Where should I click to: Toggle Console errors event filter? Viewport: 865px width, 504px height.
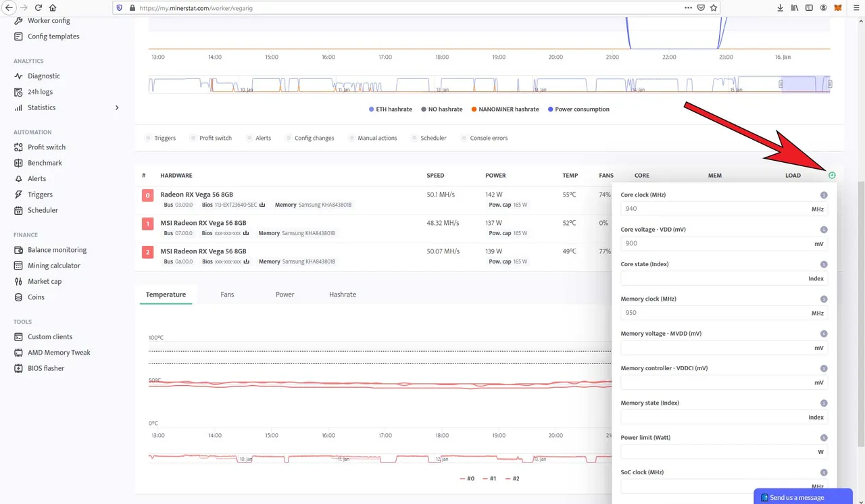pos(484,138)
